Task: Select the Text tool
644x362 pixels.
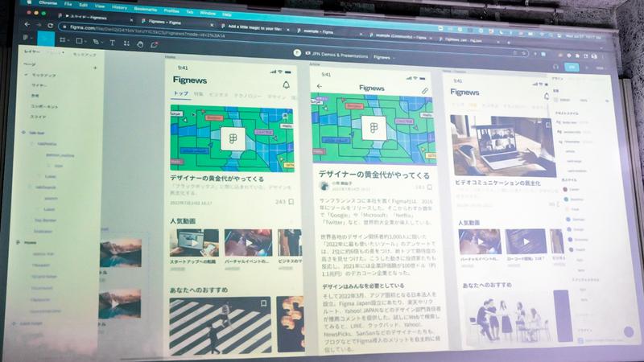Action: pyautogui.click(x=112, y=43)
